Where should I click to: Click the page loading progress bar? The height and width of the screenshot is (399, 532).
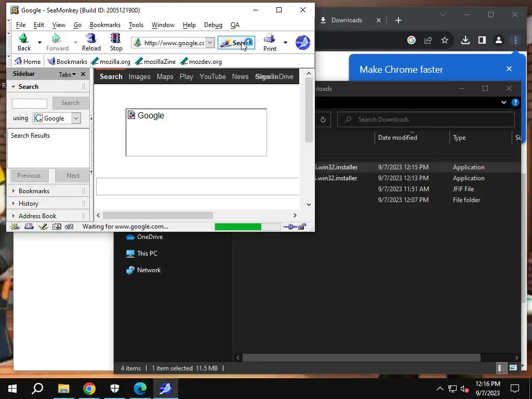pyautogui.click(x=248, y=227)
